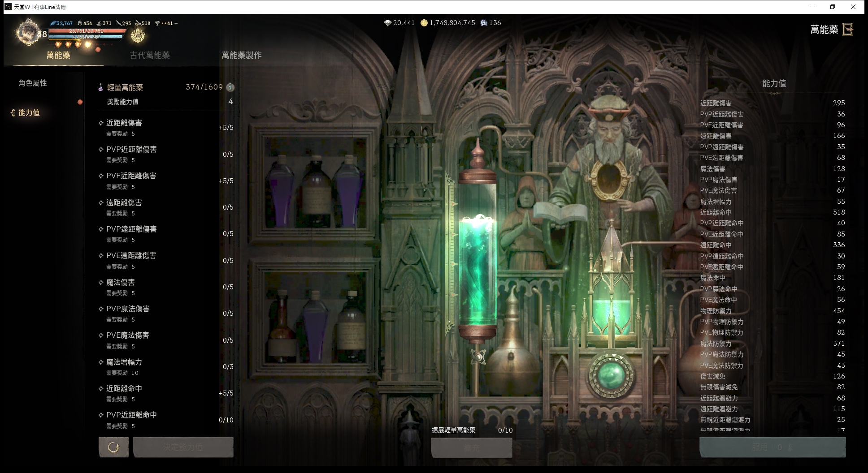868x473 pixels.
Task: Open the 萬能藥製作 tab
Action: pos(242,55)
